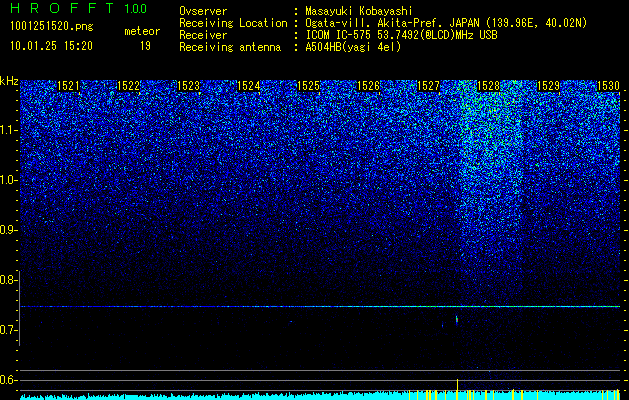
Task: Click the date stamp 10.01.25 15:20
Action: [x=51, y=46]
